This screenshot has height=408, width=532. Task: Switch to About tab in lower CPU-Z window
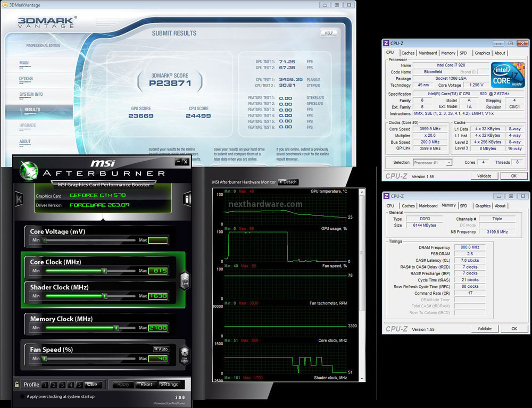pyautogui.click(x=500, y=206)
